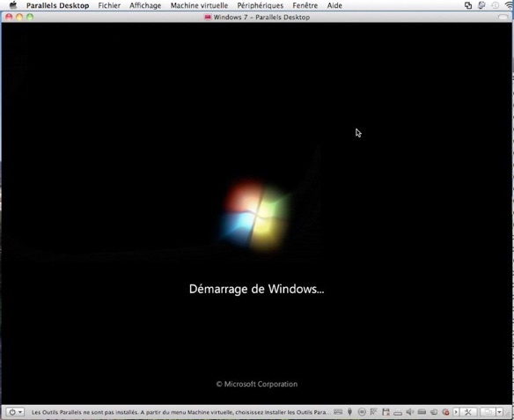Click the keyboard icon in the status bar
The width and height of the screenshot is (514, 420).
click(x=338, y=412)
